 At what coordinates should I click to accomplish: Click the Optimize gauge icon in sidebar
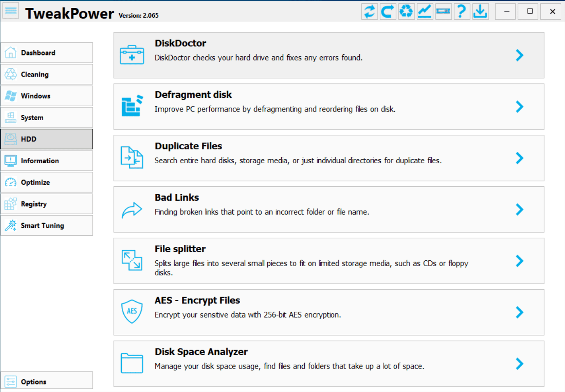[11, 182]
